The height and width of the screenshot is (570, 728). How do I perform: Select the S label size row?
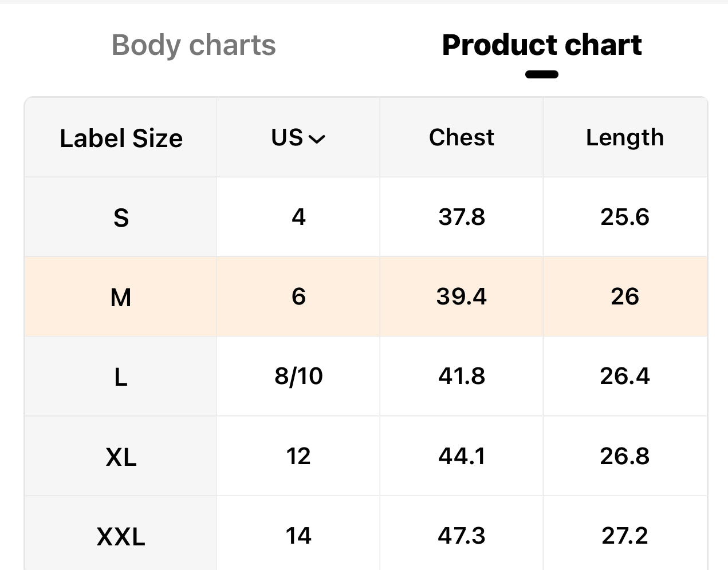[121, 217]
